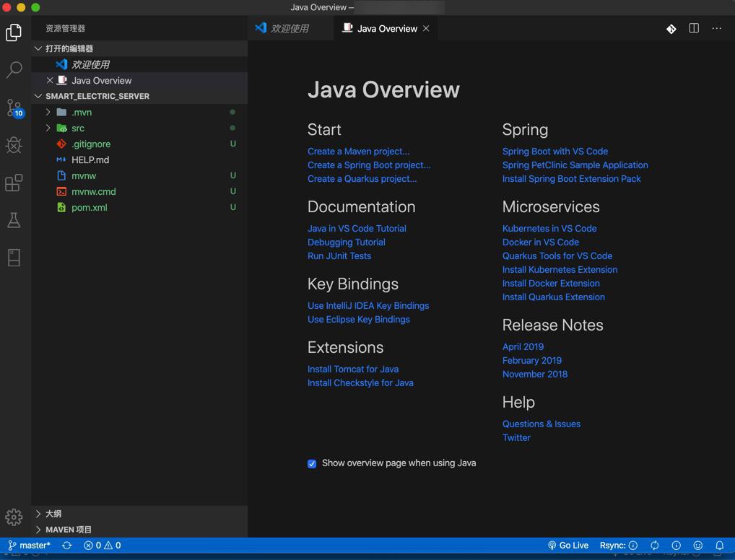Expand the src folder
This screenshot has height=560, width=735.
pos(139,128)
